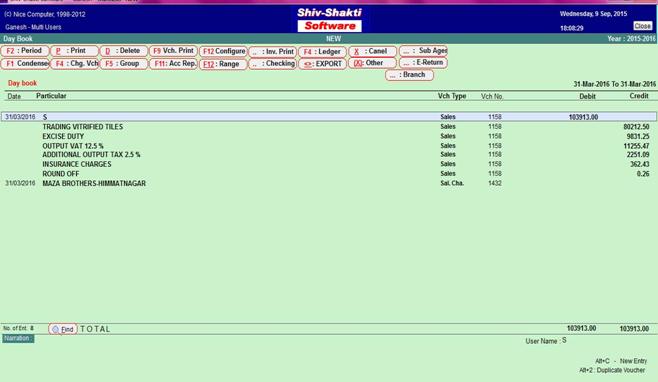Screen dimensions: 658x382
Task: Select the Delete button
Action: (124, 51)
